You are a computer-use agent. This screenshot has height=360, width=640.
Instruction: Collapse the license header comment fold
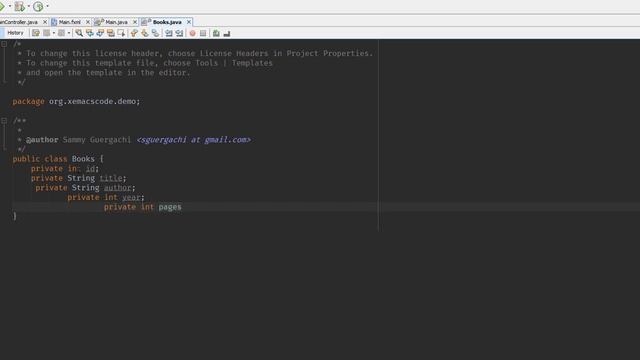click(x=4, y=44)
